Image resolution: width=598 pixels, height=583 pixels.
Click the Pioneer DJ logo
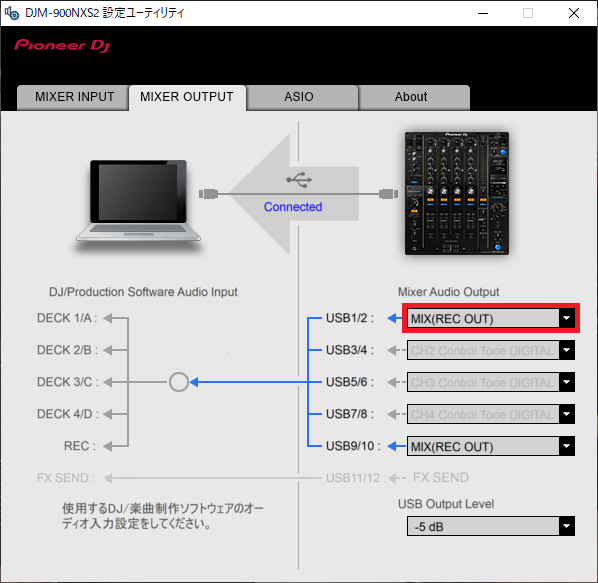62,45
